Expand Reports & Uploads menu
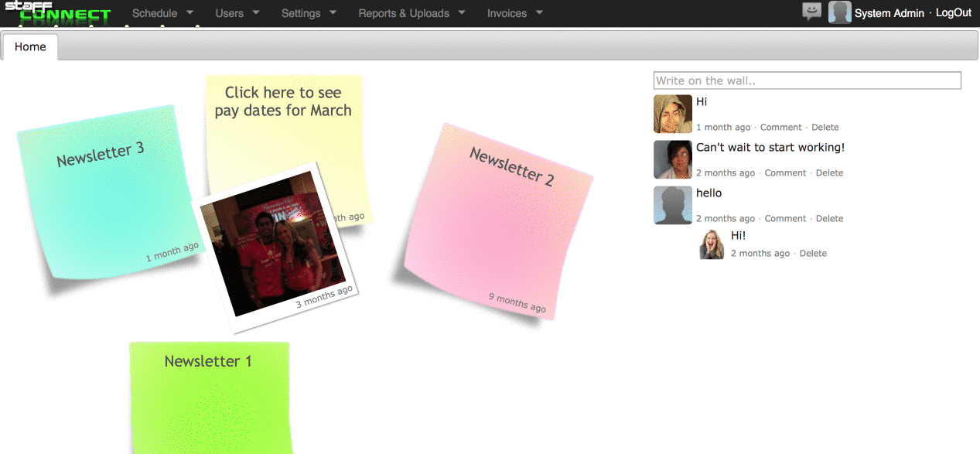The width and height of the screenshot is (980, 454). tap(411, 13)
